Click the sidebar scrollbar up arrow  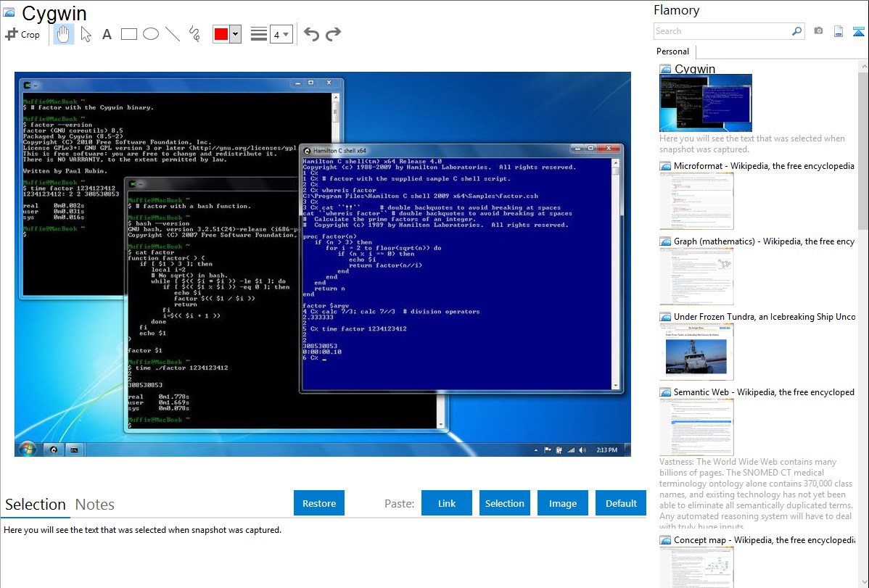[x=863, y=66]
